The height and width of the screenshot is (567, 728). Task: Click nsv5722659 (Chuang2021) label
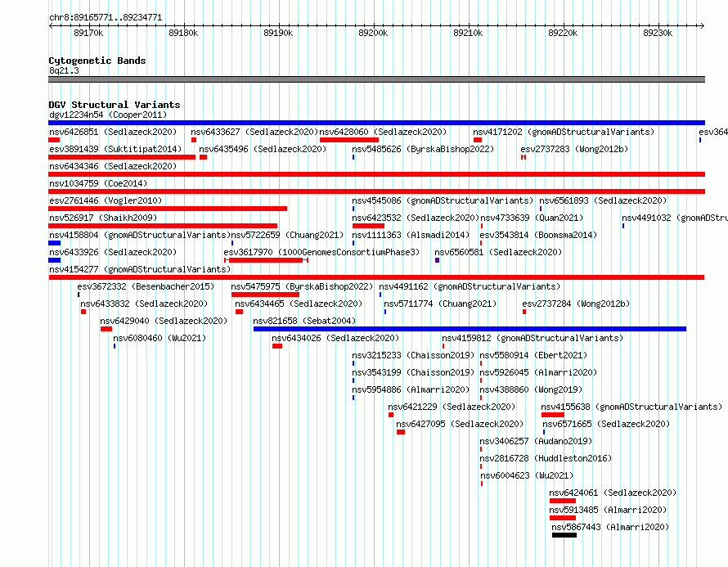(287, 235)
